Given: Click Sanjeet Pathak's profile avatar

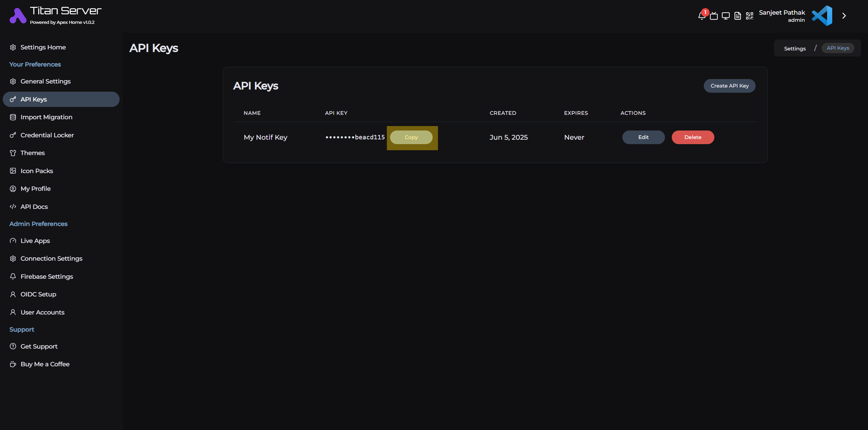Looking at the screenshot, I should (822, 16).
